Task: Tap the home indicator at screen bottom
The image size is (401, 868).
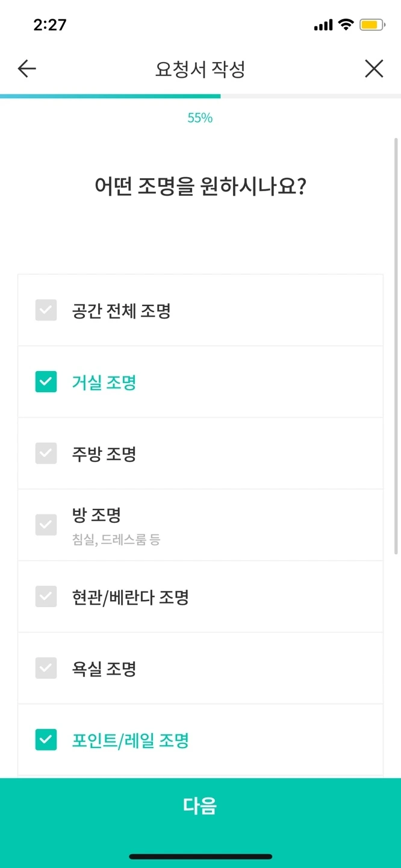Action: pos(200,857)
